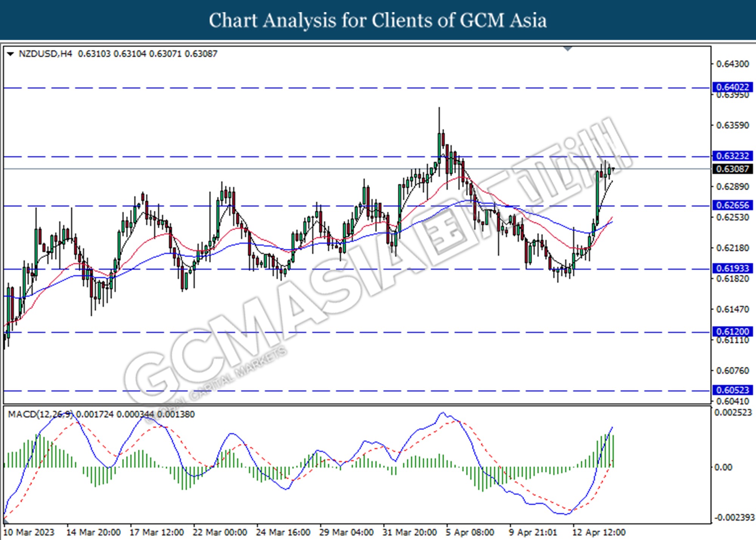756x540 pixels.
Task: Select the 0.61200 level label
Action: coord(732,332)
